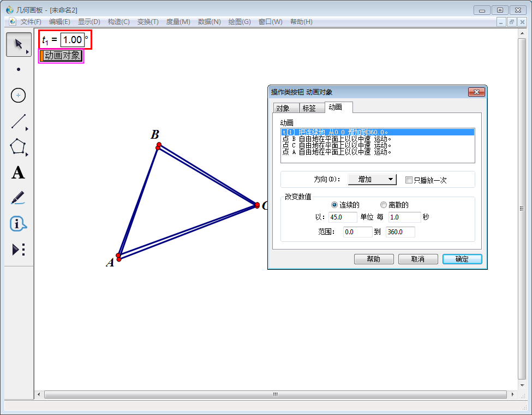The width and height of the screenshot is (532, 415).
Task: Click red point C on the triangle
Action: (257, 205)
